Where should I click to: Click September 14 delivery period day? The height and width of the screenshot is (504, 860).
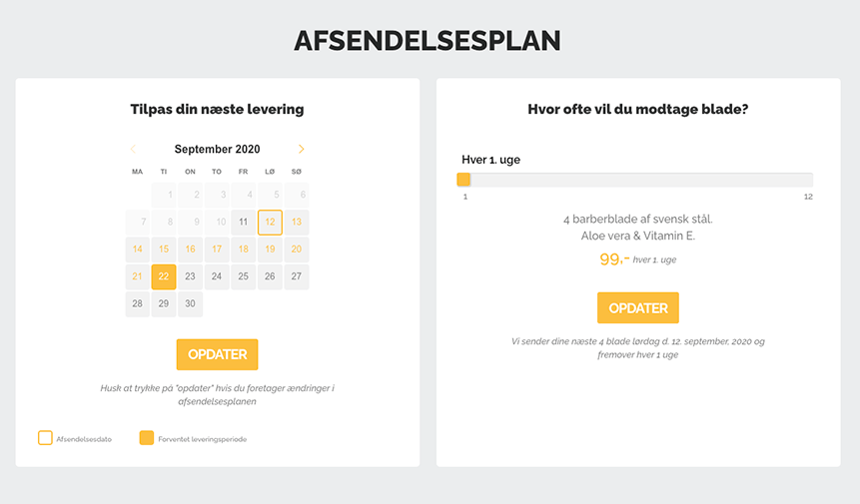[137, 250]
